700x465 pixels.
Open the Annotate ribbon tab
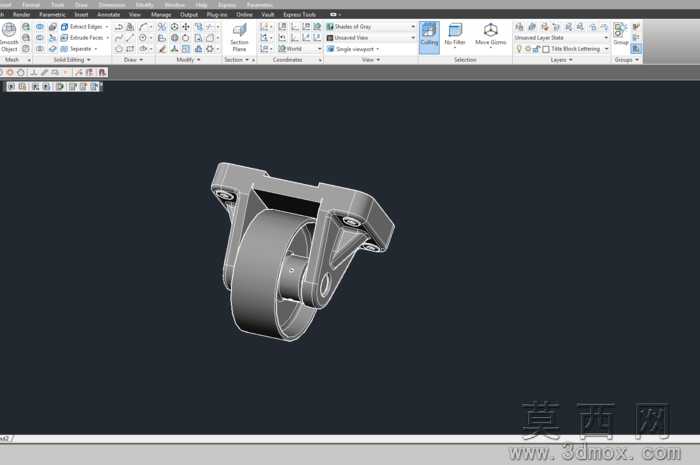click(x=108, y=15)
